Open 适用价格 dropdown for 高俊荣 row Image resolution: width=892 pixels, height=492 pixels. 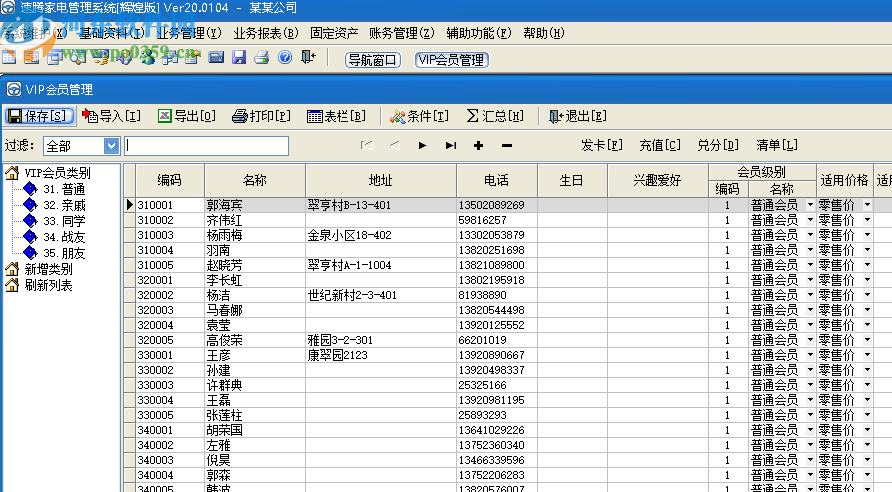click(867, 340)
